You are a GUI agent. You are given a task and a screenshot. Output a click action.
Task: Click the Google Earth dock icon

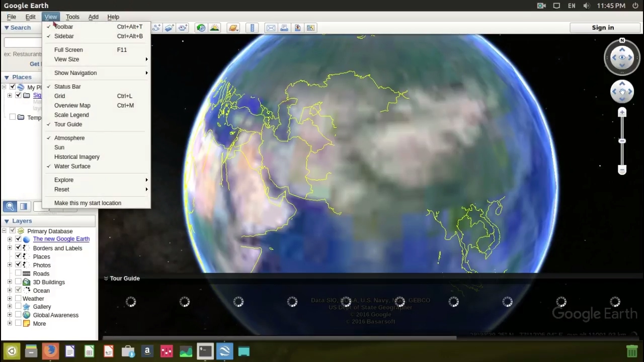(x=225, y=351)
